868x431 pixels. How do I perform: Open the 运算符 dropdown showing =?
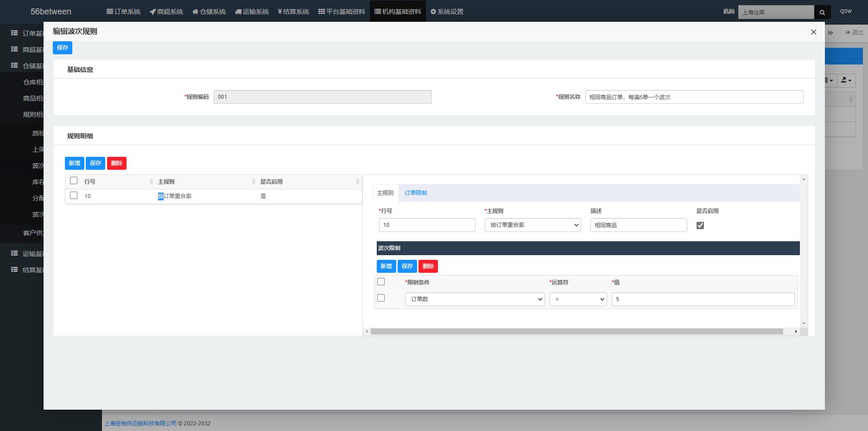[x=578, y=299]
